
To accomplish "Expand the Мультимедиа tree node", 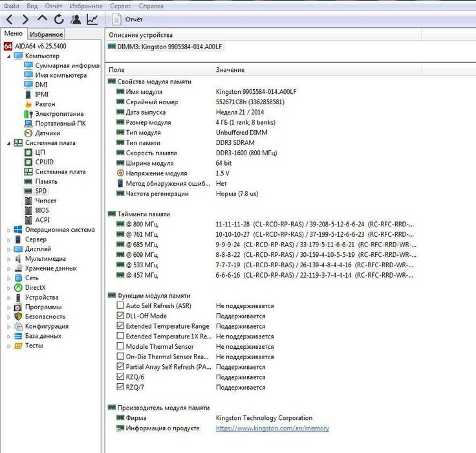I will pyautogui.click(x=8, y=259).
